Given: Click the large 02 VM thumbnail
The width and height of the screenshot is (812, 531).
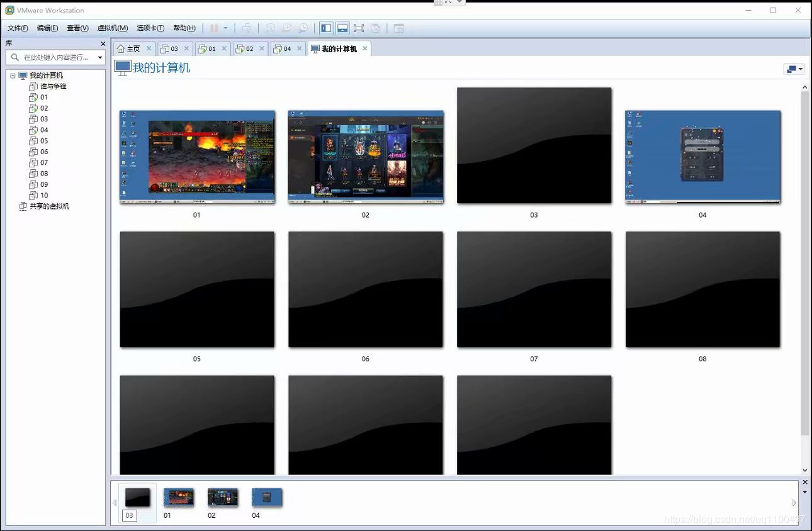Looking at the screenshot, I should [x=366, y=157].
